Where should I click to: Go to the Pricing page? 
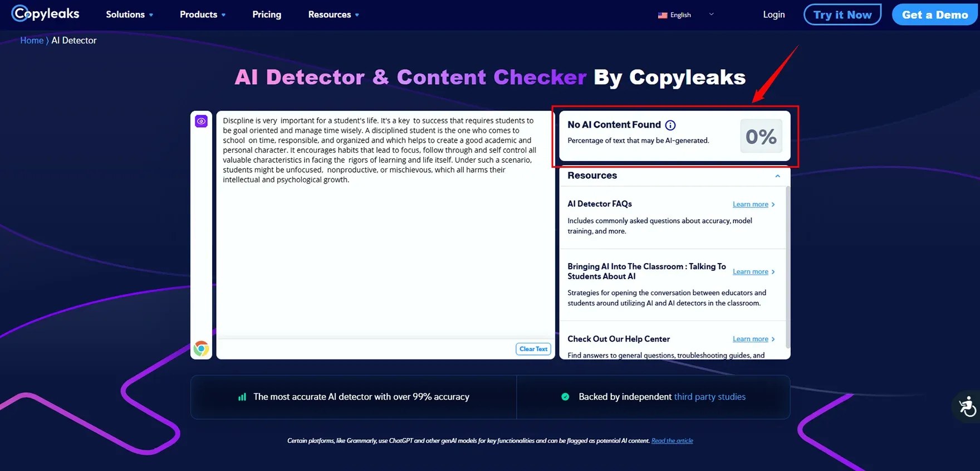point(267,14)
